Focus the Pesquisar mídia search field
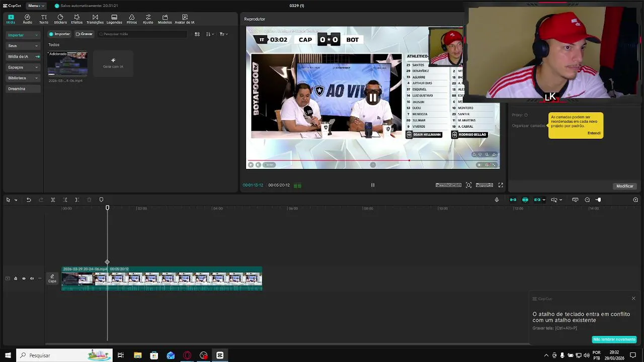 click(x=142, y=34)
